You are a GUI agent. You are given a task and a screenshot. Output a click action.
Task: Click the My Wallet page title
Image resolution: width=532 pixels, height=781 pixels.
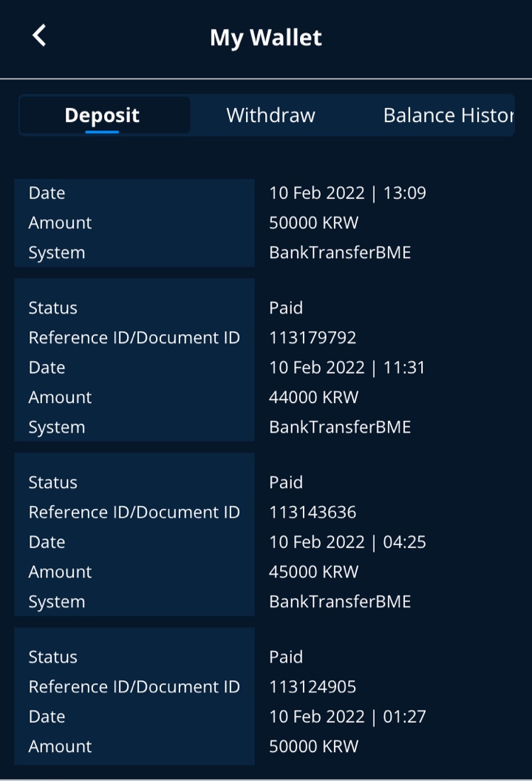pyautogui.click(x=266, y=37)
